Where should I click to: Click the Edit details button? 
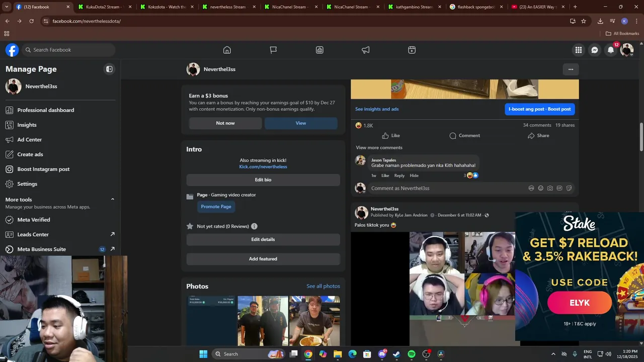[263, 240]
